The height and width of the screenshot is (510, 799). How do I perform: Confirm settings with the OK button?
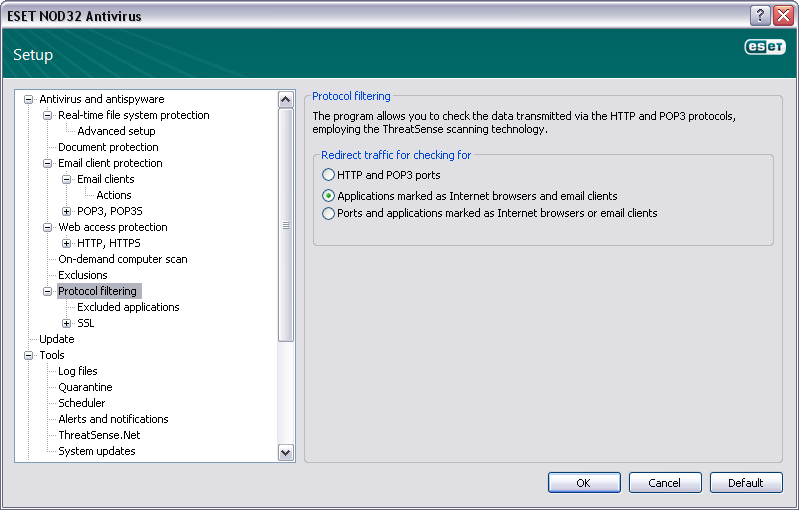[x=584, y=482]
